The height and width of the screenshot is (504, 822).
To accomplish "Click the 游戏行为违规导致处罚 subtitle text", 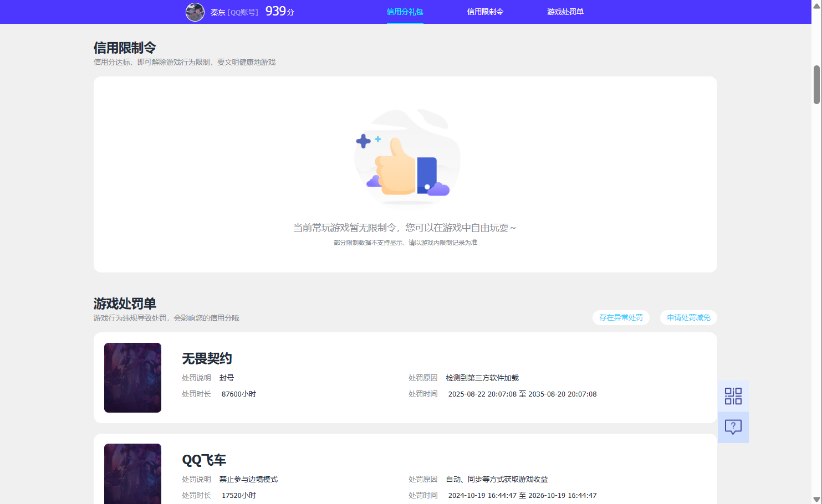I will (x=166, y=318).
